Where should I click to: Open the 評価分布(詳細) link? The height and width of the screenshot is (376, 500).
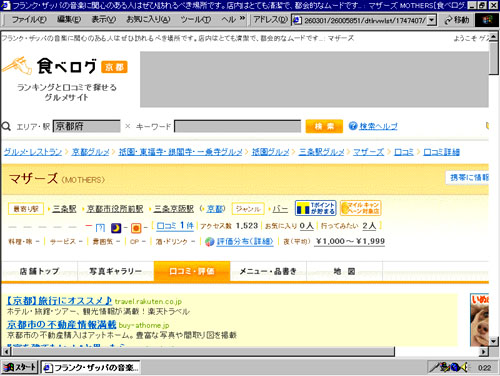(245, 242)
